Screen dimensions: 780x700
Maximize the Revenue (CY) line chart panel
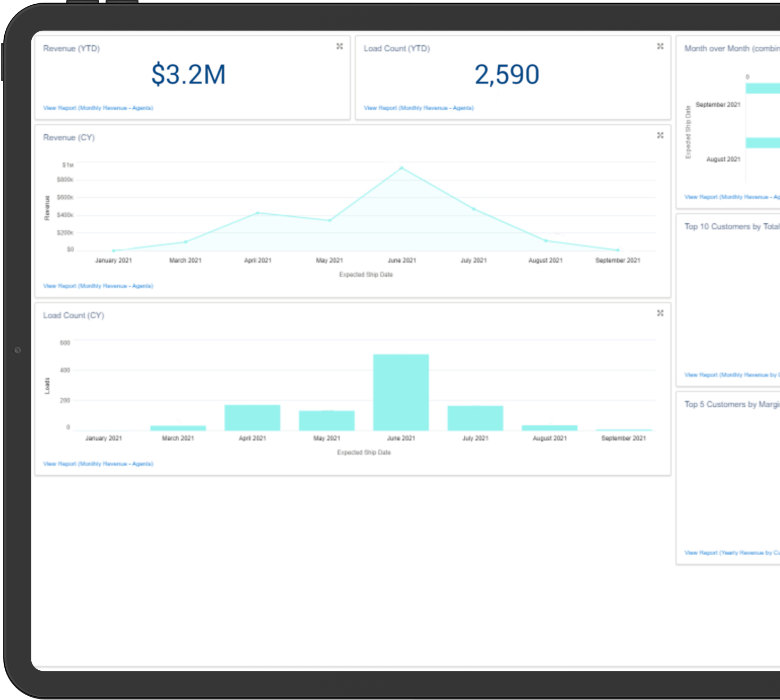tap(660, 136)
